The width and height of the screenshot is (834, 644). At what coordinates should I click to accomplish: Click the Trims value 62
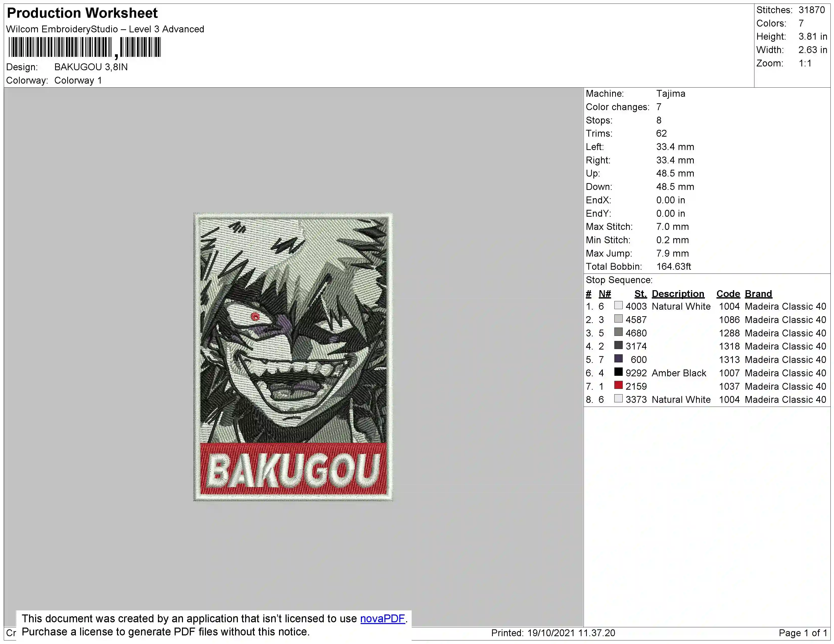pyautogui.click(x=661, y=134)
